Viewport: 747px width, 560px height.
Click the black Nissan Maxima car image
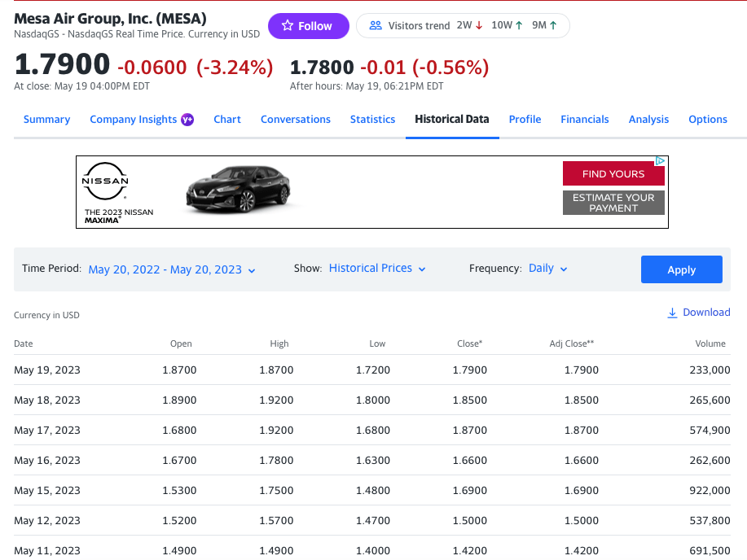pos(238,189)
